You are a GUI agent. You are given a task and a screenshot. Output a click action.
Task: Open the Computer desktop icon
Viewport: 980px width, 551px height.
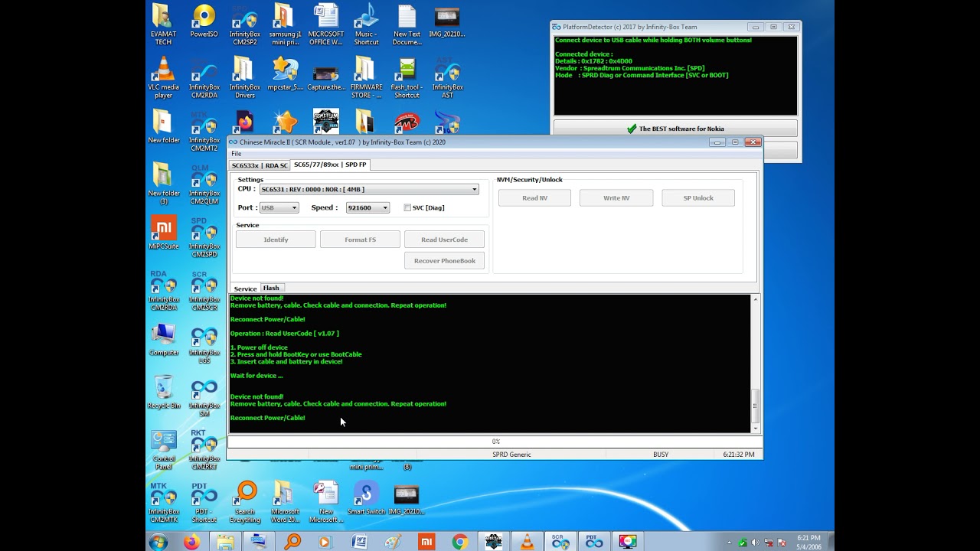(x=163, y=339)
